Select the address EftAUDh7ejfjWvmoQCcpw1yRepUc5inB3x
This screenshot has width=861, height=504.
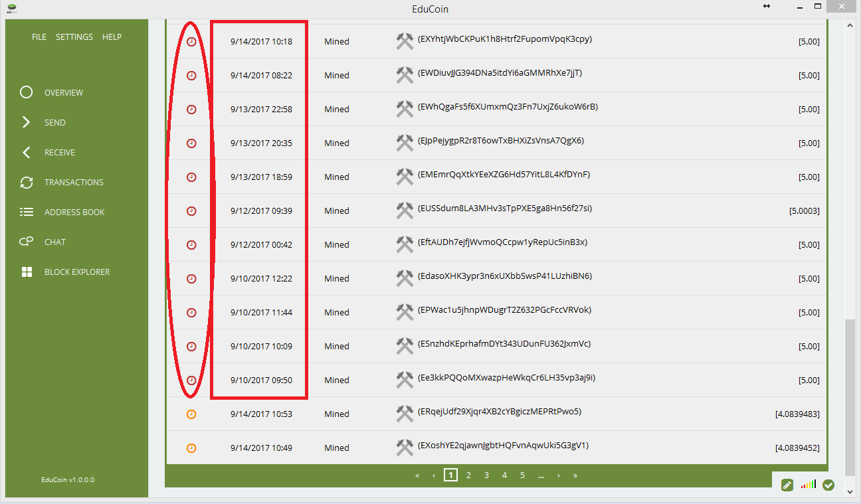tap(502, 242)
